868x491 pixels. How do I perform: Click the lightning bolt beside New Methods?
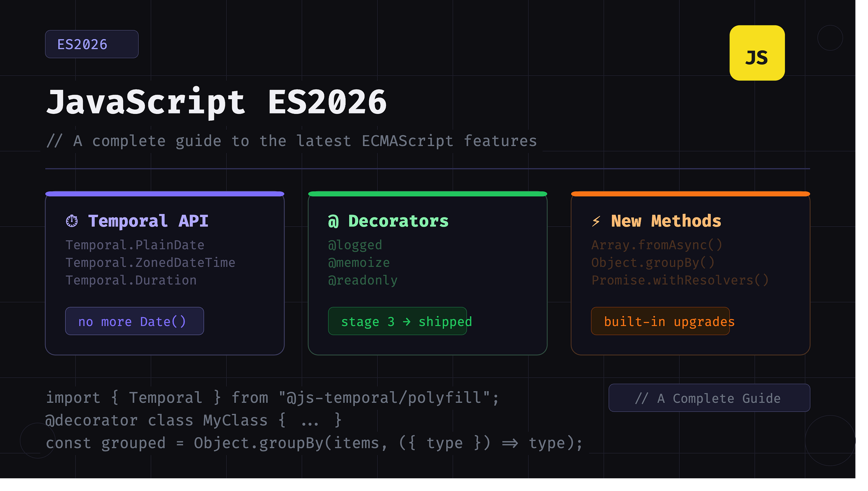click(596, 221)
